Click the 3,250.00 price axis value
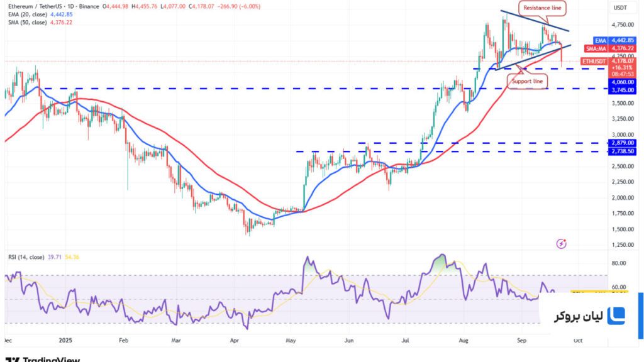644x362 pixels. (x=623, y=119)
